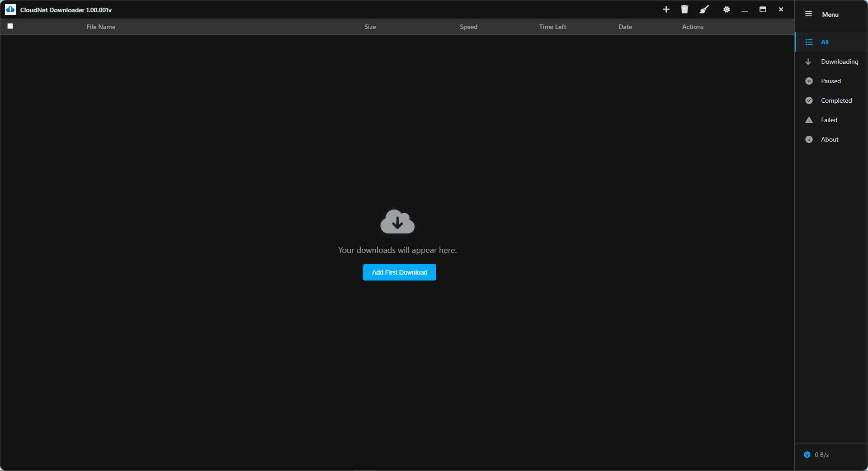This screenshot has height=471, width=868.
Task: Click the Paused circle icon
Action: point(809,81)
